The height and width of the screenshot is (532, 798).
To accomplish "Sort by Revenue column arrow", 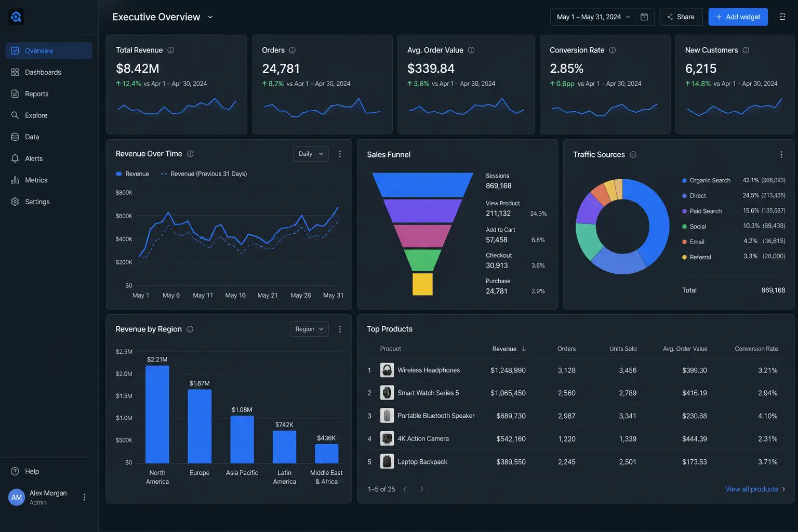I will (x=524, y=349).
